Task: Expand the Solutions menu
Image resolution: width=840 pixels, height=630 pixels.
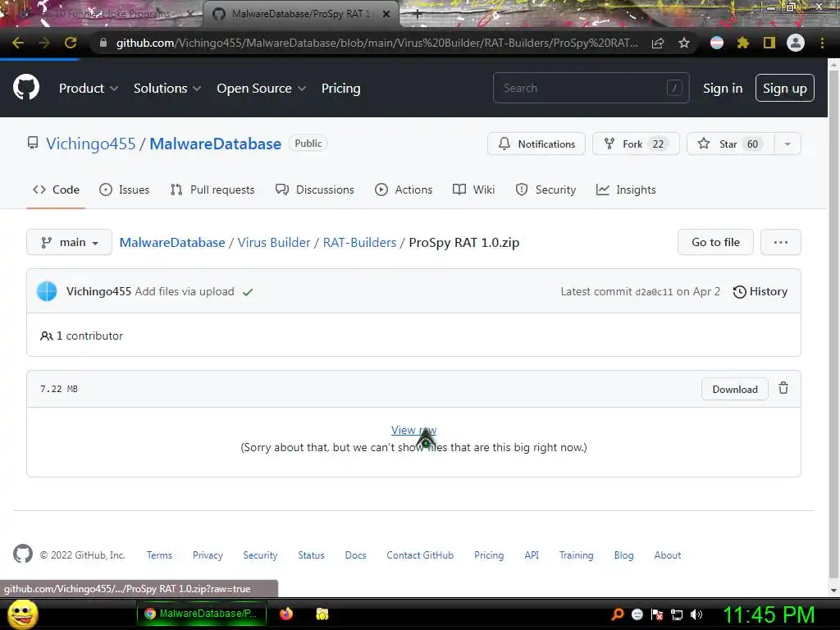Action: [x=167, y=89]
